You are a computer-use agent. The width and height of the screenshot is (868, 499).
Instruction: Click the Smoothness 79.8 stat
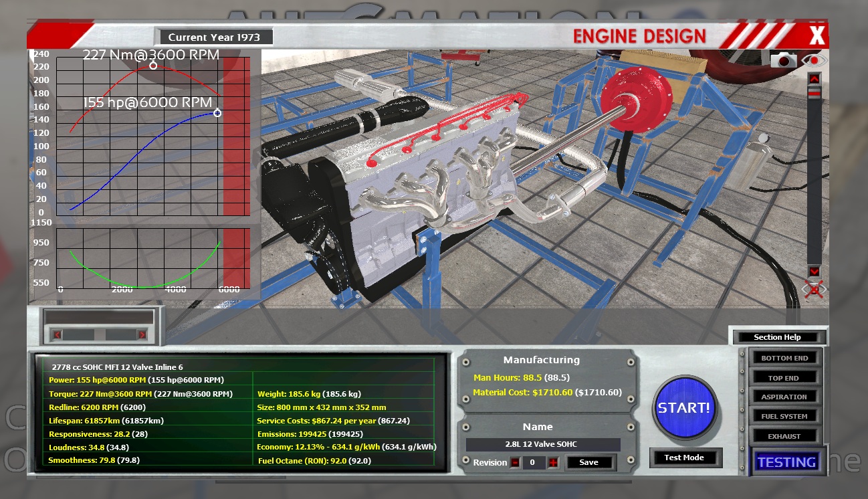tap(94, 460)
